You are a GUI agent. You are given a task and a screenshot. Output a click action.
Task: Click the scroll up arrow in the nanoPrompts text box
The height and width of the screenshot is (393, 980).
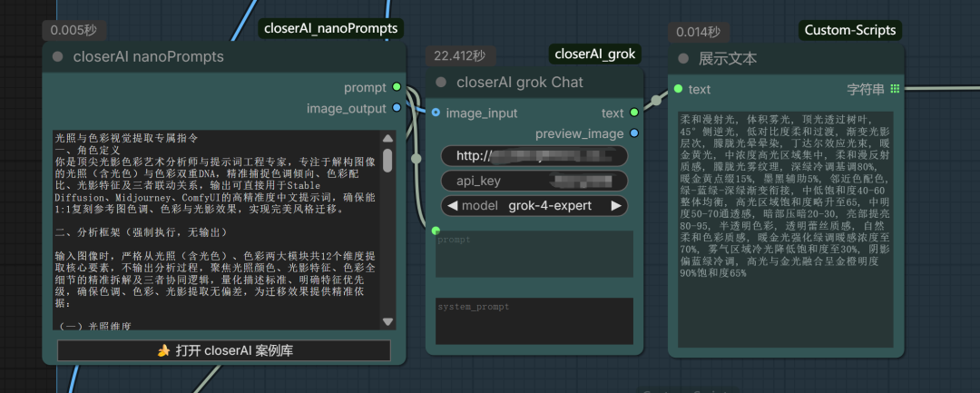point(387,139)
